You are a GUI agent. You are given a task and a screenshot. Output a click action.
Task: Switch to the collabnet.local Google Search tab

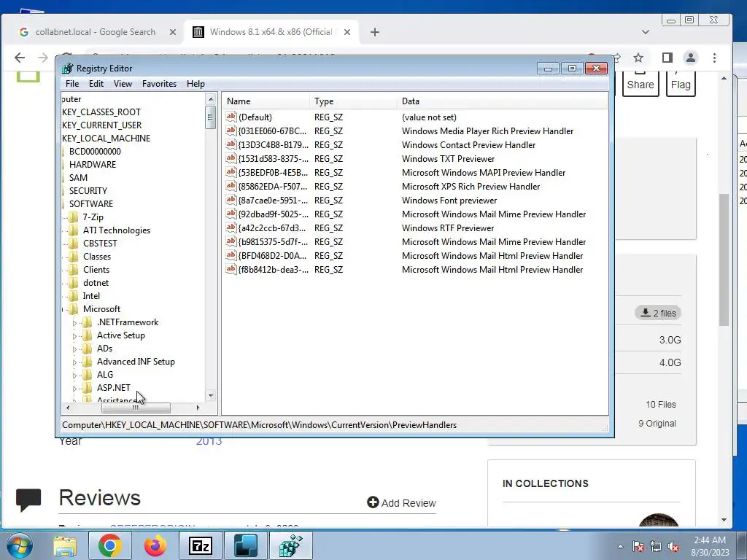96,32
